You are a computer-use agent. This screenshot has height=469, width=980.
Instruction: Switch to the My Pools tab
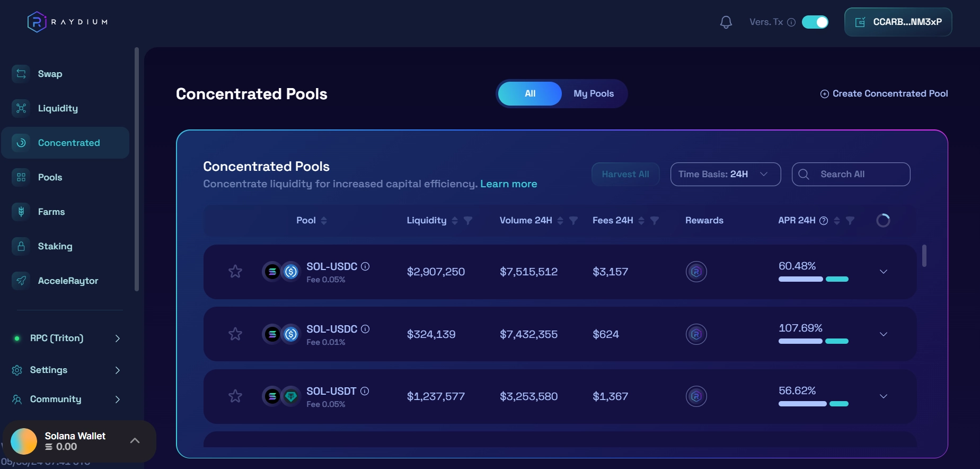(x=594, y=93)
